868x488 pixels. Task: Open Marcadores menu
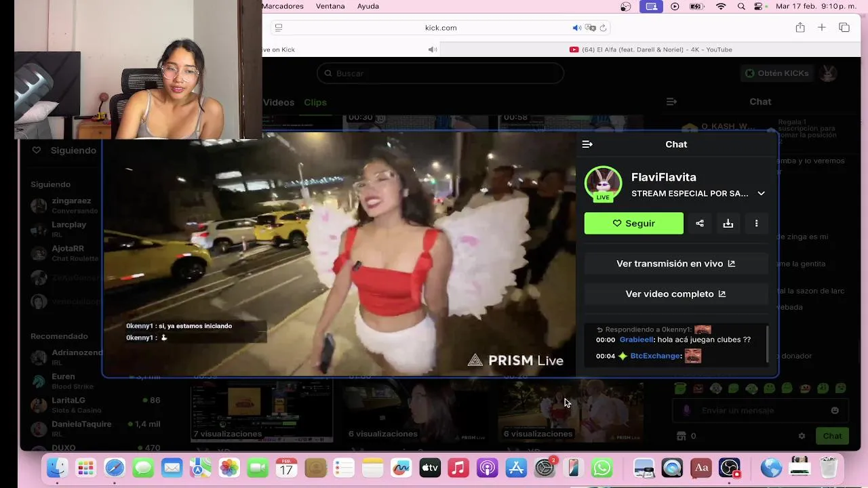pyautogui.click(x=283, y=6)
